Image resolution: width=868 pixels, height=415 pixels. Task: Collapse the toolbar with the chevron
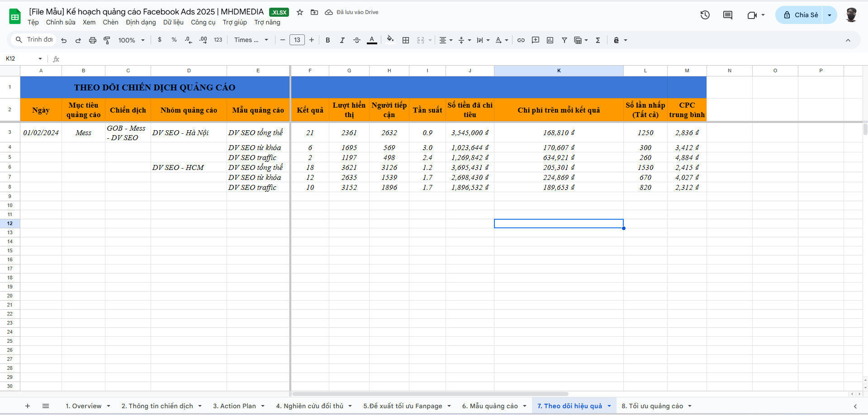tap(848, 40)
